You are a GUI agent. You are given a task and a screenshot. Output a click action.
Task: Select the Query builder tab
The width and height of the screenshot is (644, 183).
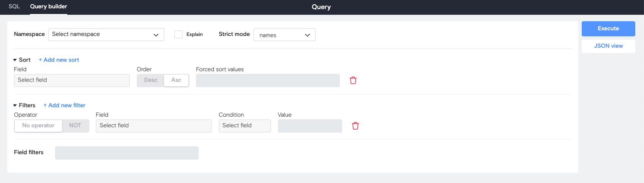point(49,6)
